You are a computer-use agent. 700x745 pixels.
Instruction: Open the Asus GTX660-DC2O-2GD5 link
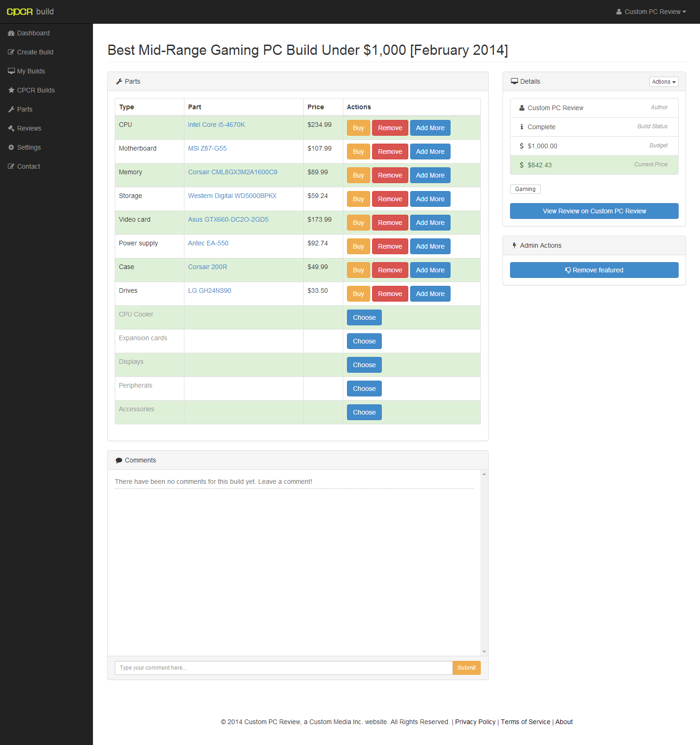(228, 219)
